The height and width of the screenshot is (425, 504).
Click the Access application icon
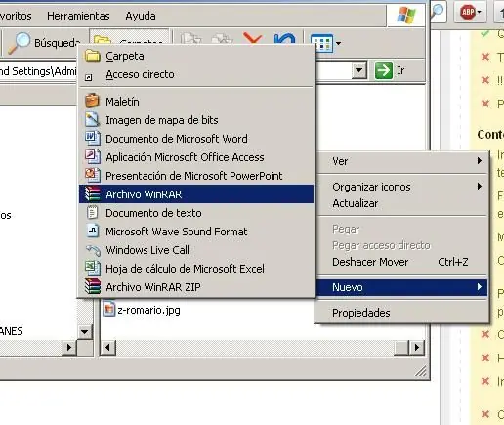(x=93, y=156)
